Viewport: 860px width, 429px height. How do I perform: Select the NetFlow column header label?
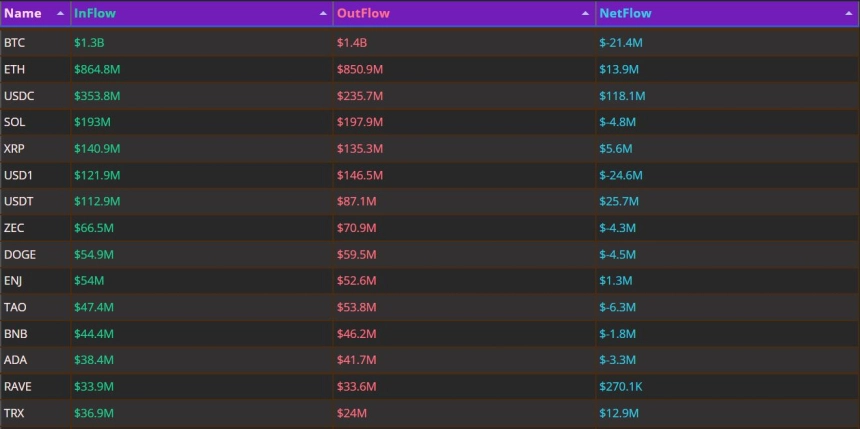(625, 14)
